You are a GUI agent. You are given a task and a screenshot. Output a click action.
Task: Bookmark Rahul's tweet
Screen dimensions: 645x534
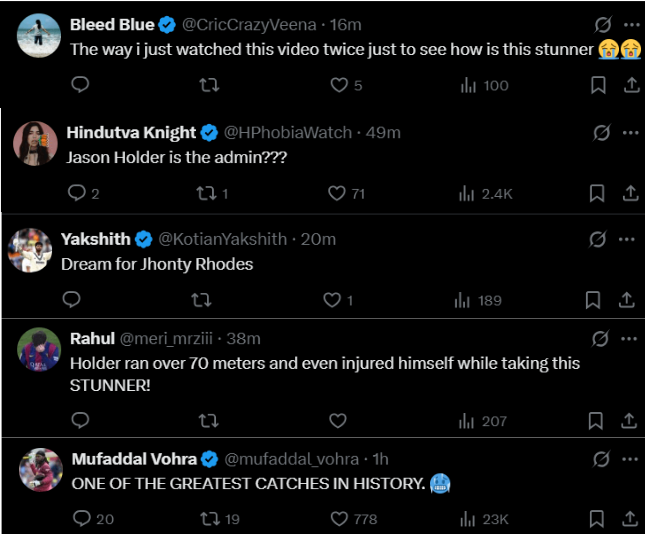click(x=598, y=420)
